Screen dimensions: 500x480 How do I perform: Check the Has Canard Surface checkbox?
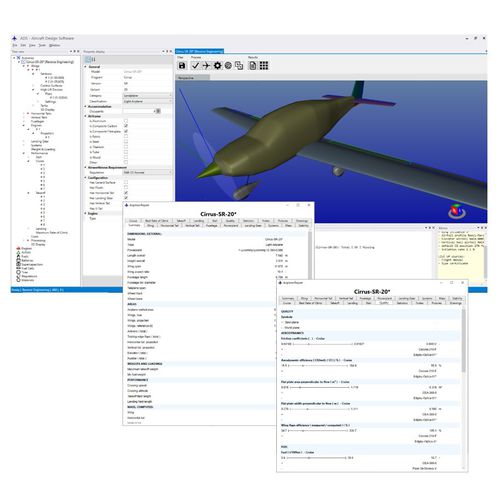[x=126, y=183]
